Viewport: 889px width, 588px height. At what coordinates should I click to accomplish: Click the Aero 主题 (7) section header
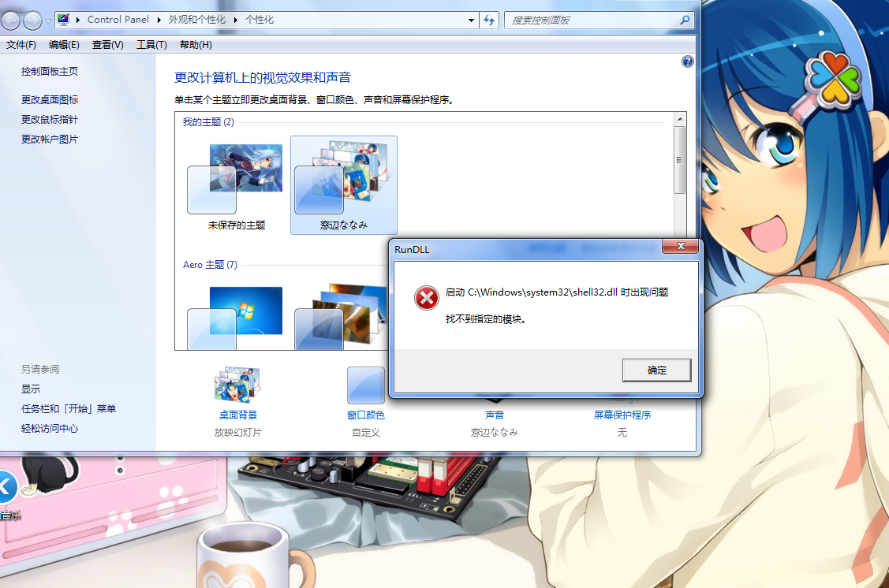(x=210, y=265)
